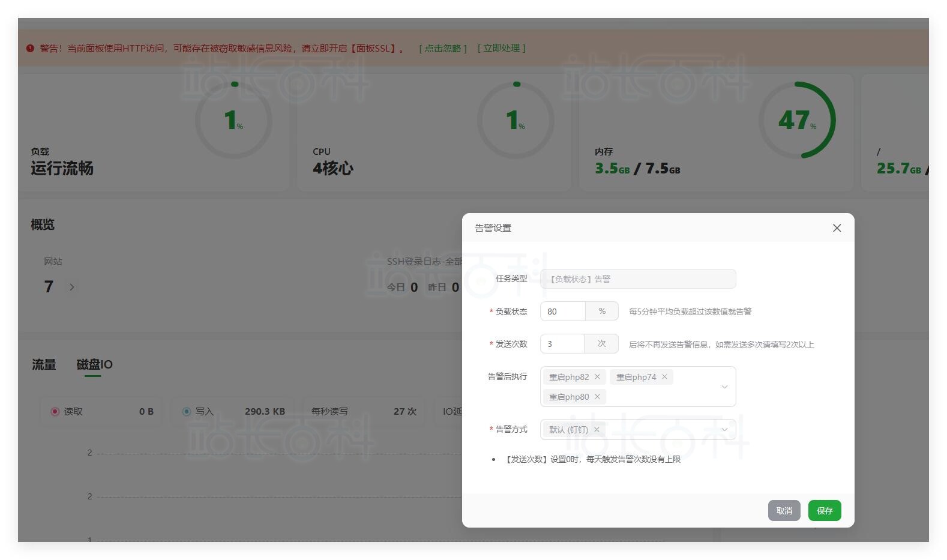The image size is (947, 560).
Task: Save the alert settings with 保存
Action: point(825,511)
